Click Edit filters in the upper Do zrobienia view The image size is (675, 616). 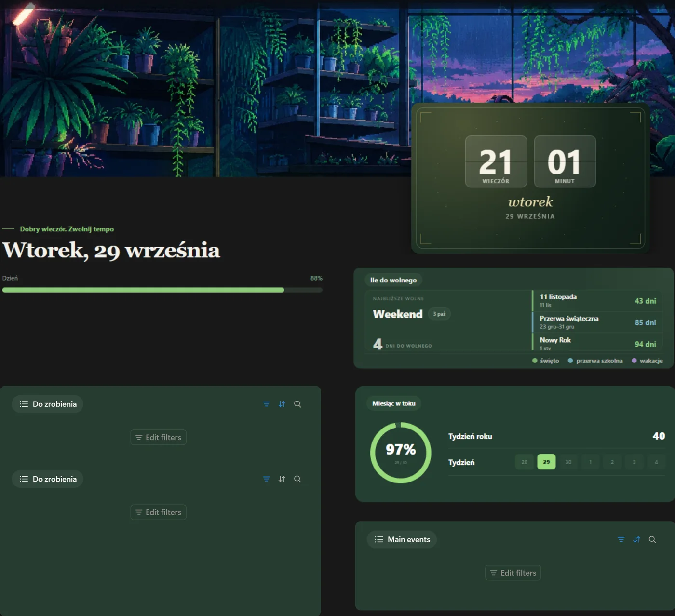158,437
